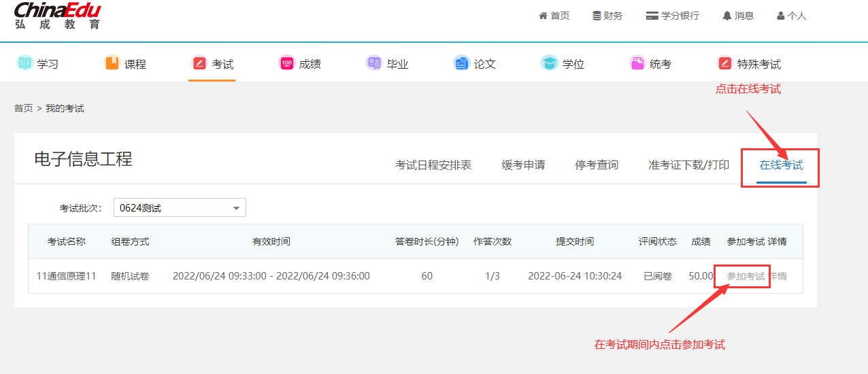Image resolution: width=868 pixels, height=374 pixels.
Task: Go to 准考证下载/打印 tab
Action: tap(688, 165)
